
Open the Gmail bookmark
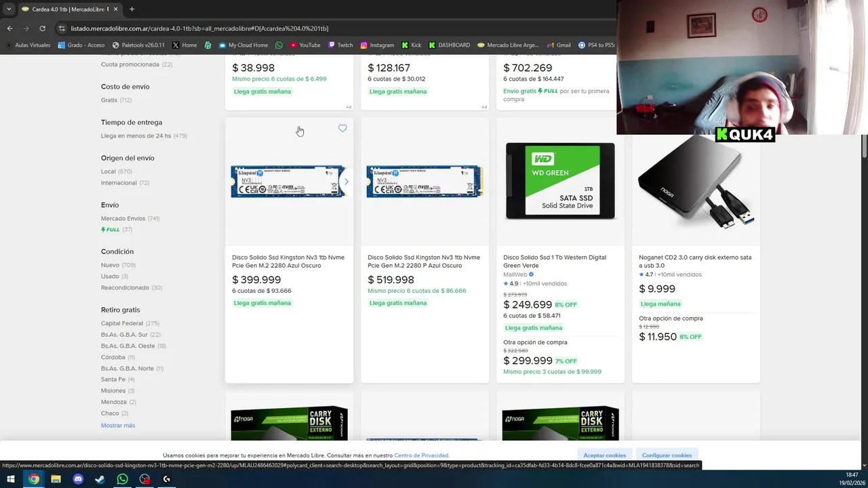pos(559,45)
